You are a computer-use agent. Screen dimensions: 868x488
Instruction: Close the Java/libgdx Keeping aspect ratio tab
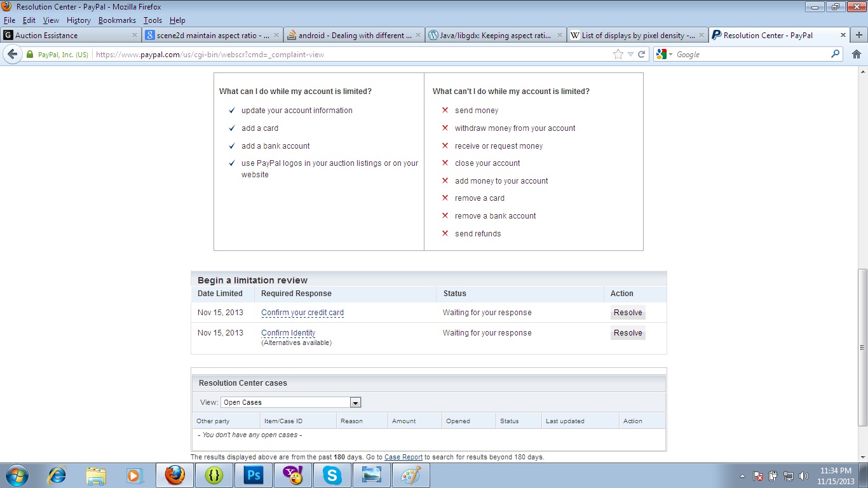[560, 36]
